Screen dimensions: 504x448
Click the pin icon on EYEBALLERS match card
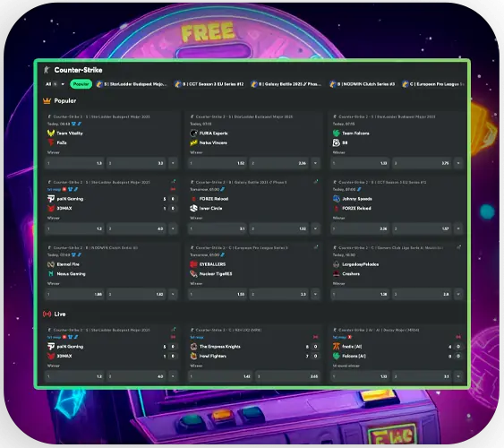[316, 247]
